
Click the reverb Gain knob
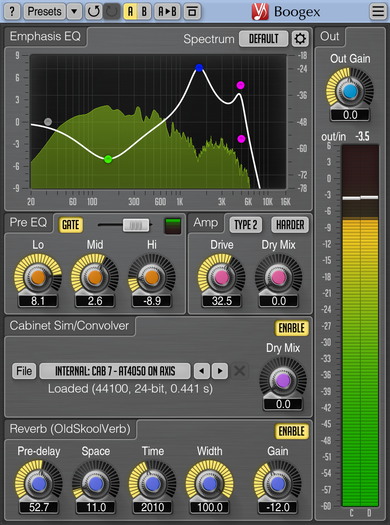coord(278,484)
